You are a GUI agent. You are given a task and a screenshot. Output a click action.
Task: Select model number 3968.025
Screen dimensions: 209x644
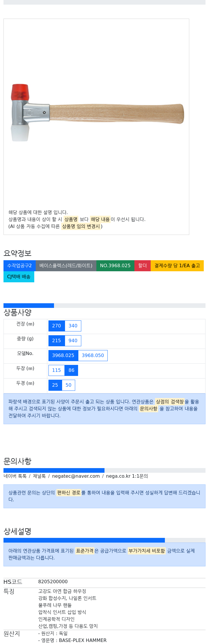(x=63, y=356)
